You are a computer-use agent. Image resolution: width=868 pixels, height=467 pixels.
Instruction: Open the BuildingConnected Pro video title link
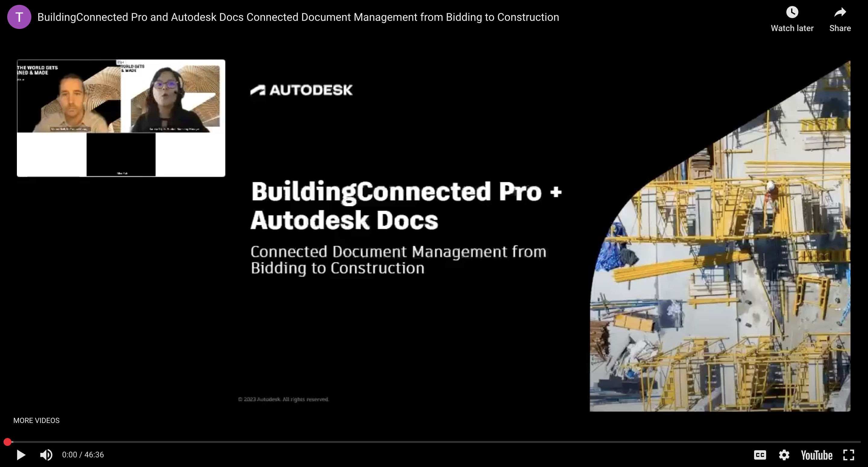(x=298, y=17)
